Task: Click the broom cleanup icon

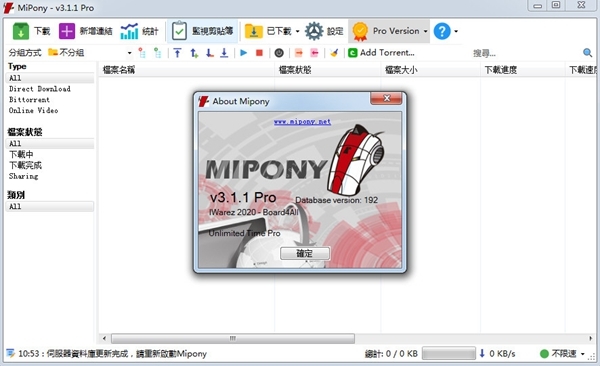Action: click(x=334, y=53)
